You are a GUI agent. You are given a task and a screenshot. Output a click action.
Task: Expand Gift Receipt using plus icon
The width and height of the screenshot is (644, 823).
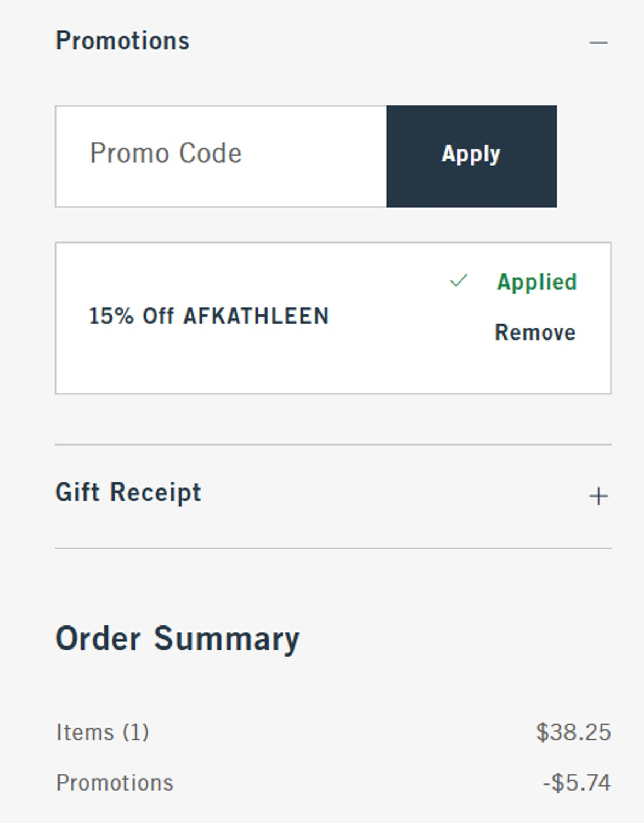click(x=598, y=496)
